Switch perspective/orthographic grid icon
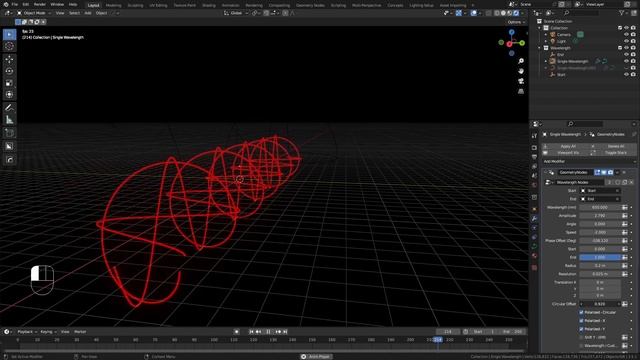 (x=521, y=91)
